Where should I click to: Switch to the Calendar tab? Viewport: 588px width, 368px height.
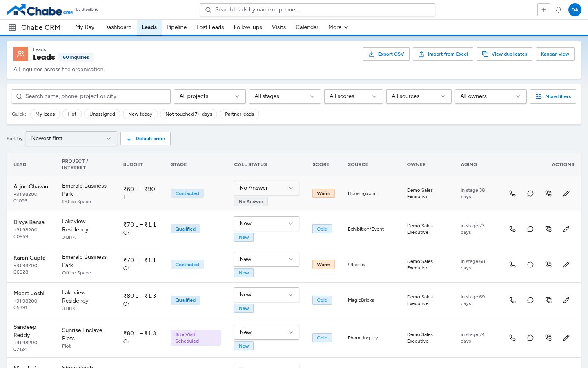[307, 27]
